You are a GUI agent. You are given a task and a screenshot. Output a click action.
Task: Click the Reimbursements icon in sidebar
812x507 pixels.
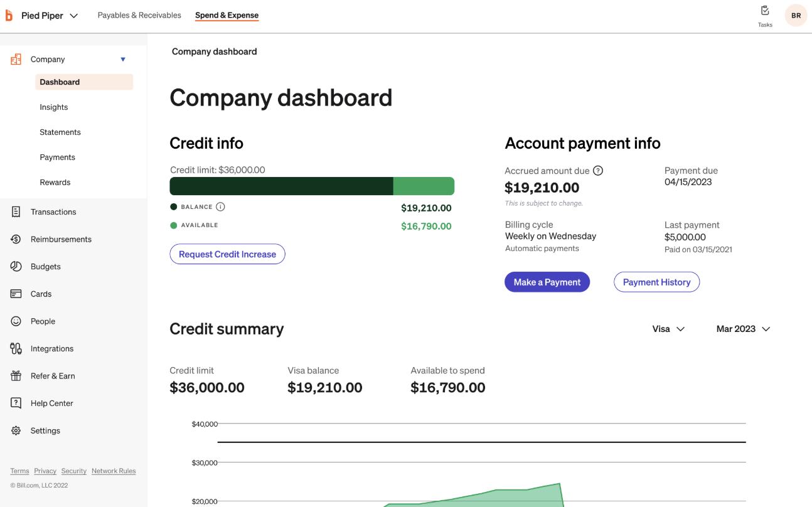(16, 239)
